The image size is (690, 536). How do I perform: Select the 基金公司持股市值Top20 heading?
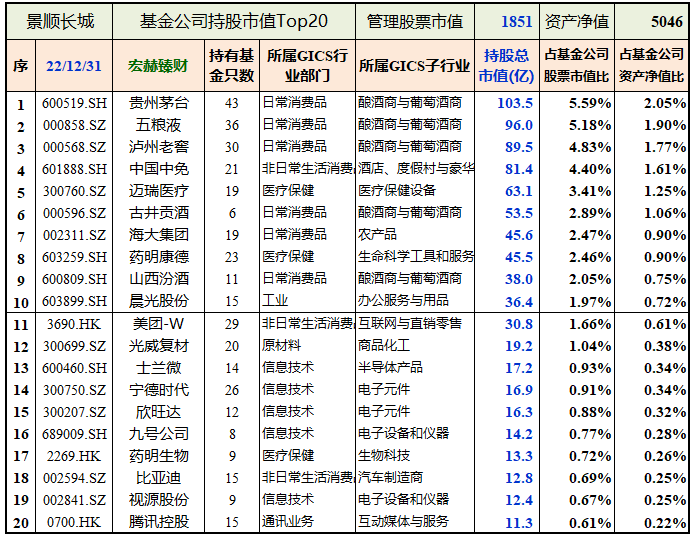[x=234, y=21]
